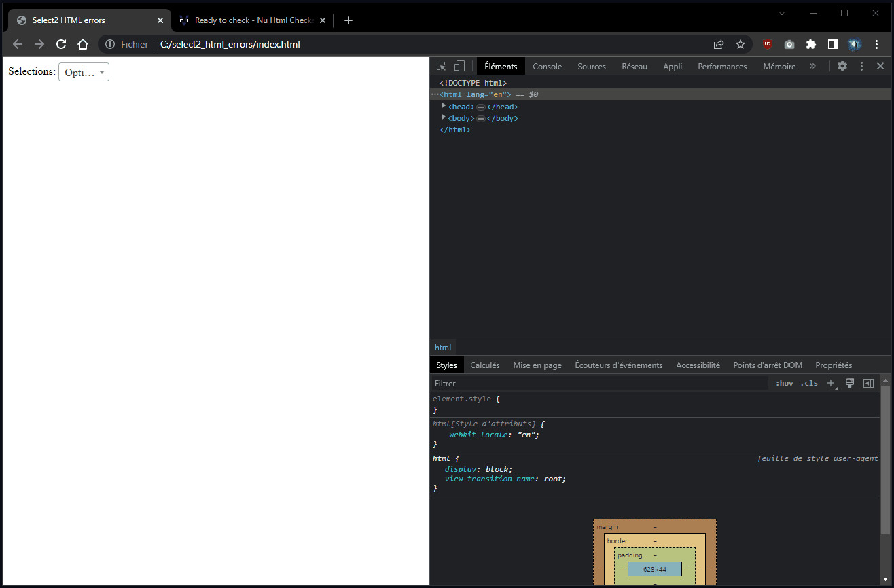Switch to the Sources panel
The image size is (894, 588).
(591, 66)
